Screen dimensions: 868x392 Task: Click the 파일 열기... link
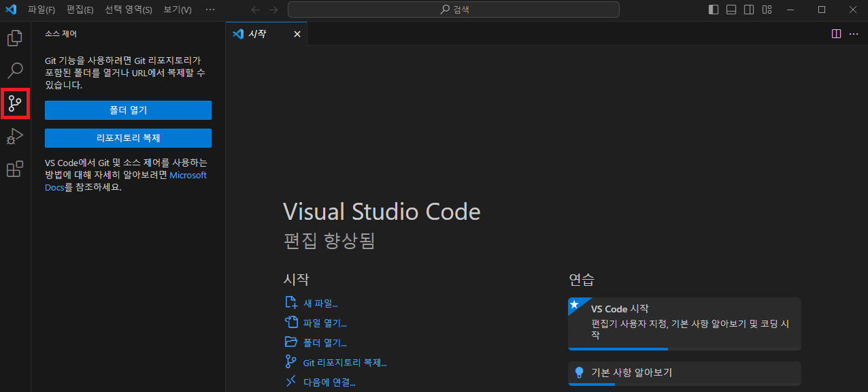(x=325, y=323)
